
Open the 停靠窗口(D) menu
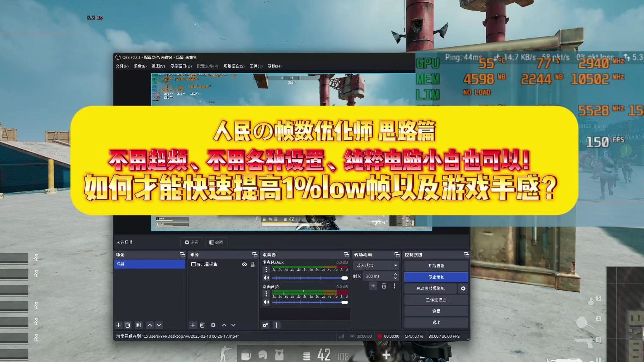181,66
